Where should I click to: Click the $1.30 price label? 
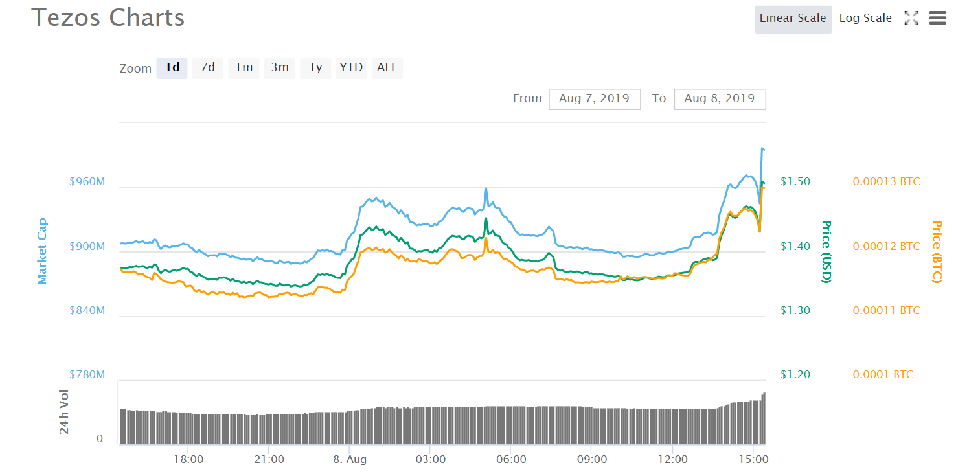click(x=795, y=311)
